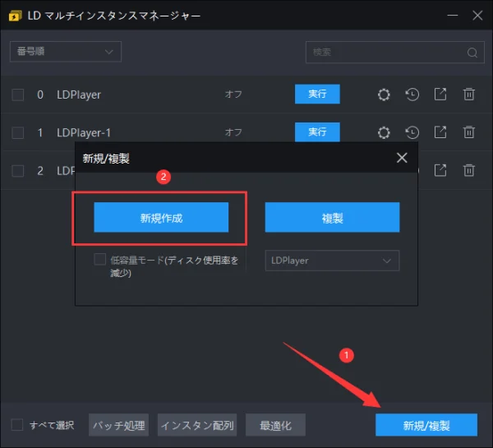Enable 低容量モード checkbox

(x=99, y=260)
